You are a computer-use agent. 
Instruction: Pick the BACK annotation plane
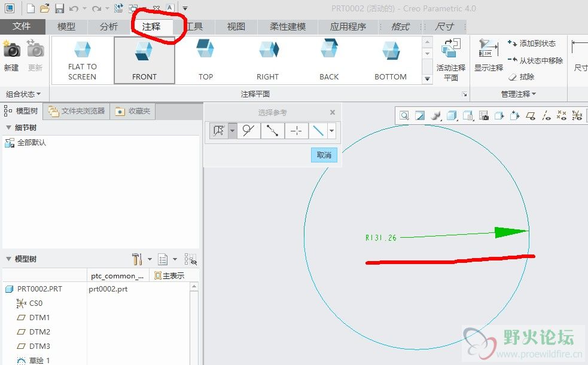click(x=329, y=60)
